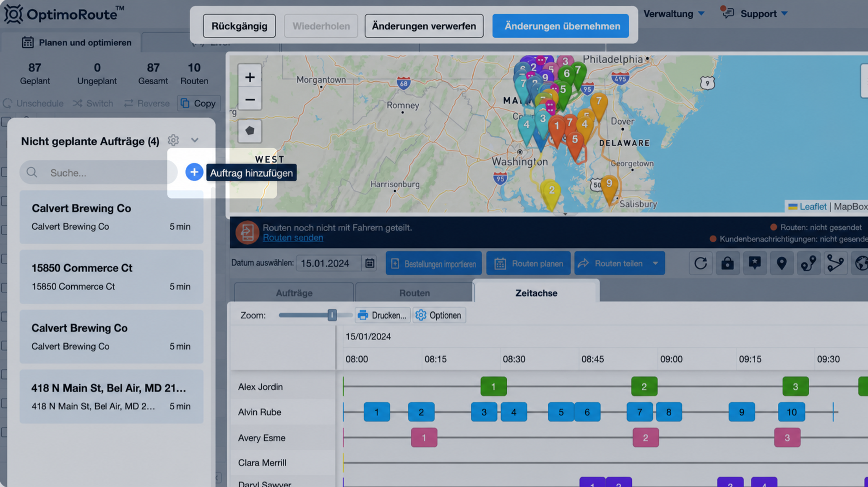Expand the Routen teilen dropdown arrow

coord(655,263)
